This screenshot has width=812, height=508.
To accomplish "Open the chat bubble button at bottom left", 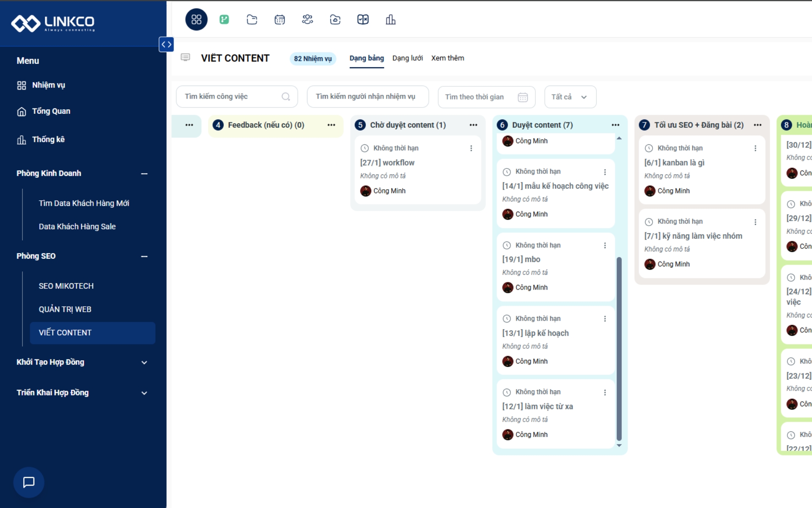I will point(29,482).
